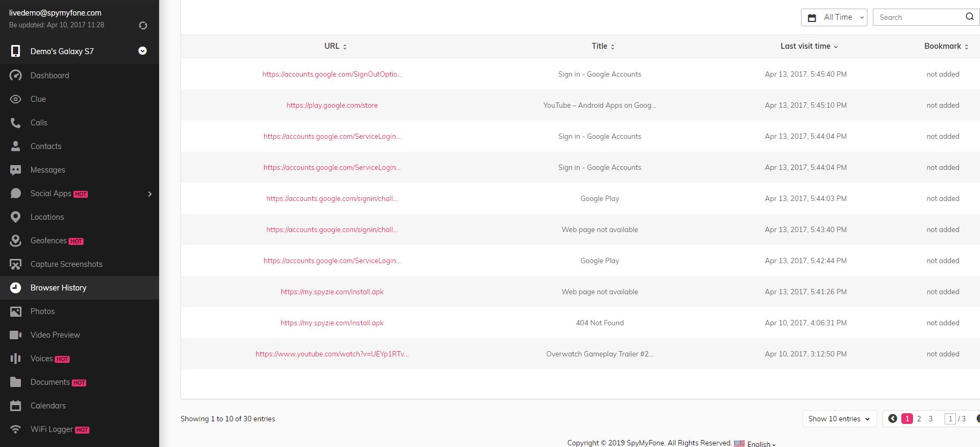Open the 5:43:40 PM signin/chall link
The image size is (980, 447).
[x=332, y=229]
